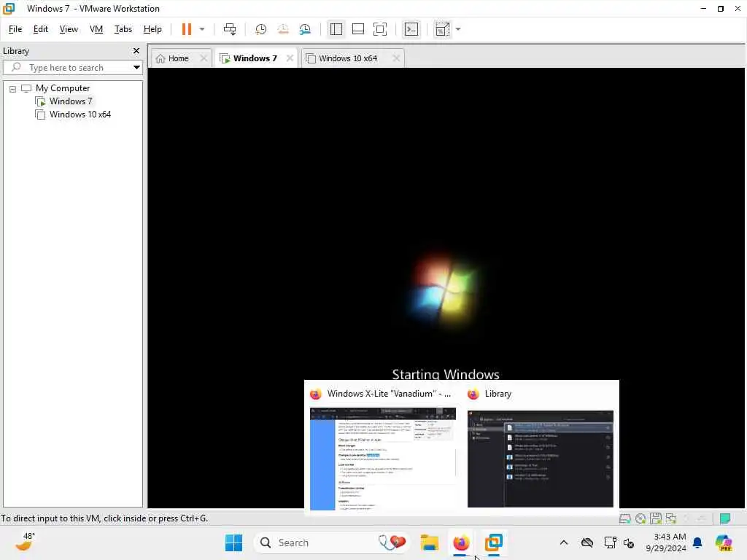
Task: Pause the running virtual machine
Action: (x=186, y=29)
